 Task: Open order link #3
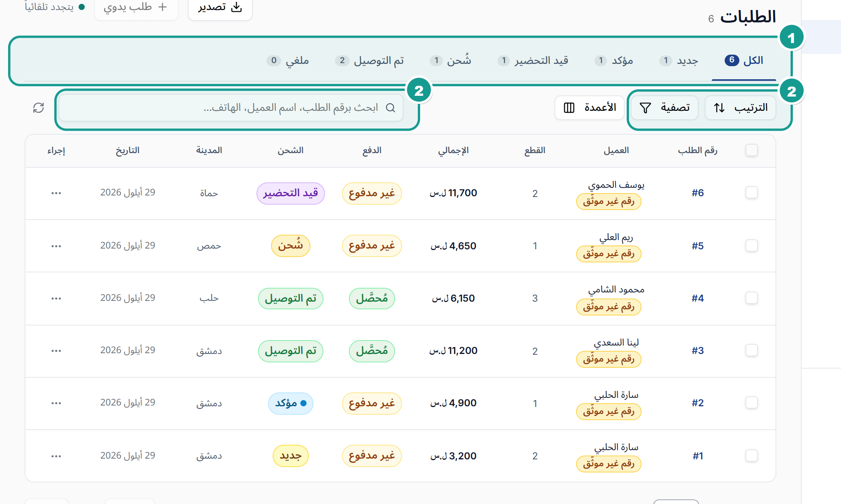697,350
